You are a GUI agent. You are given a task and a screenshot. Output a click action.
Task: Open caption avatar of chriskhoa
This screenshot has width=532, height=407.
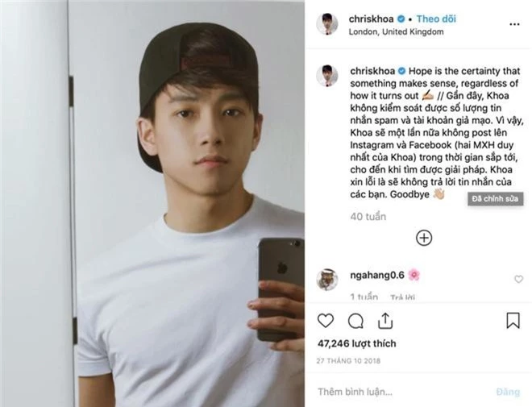click(x=326, y=76)
